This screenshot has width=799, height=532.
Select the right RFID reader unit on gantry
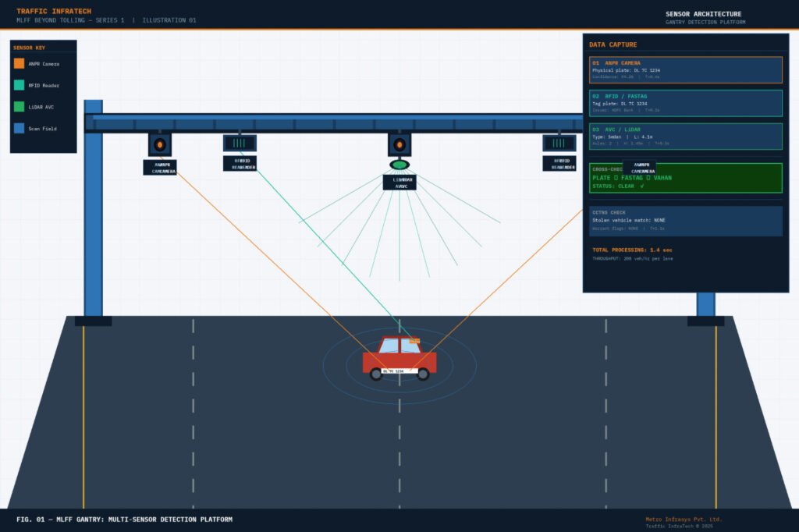click(559, 144)
